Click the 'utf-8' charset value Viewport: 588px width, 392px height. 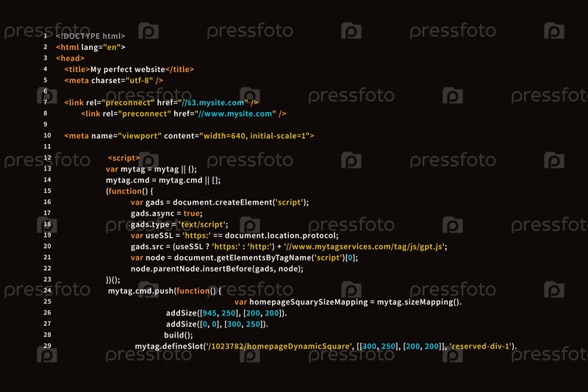pos(139,80)
